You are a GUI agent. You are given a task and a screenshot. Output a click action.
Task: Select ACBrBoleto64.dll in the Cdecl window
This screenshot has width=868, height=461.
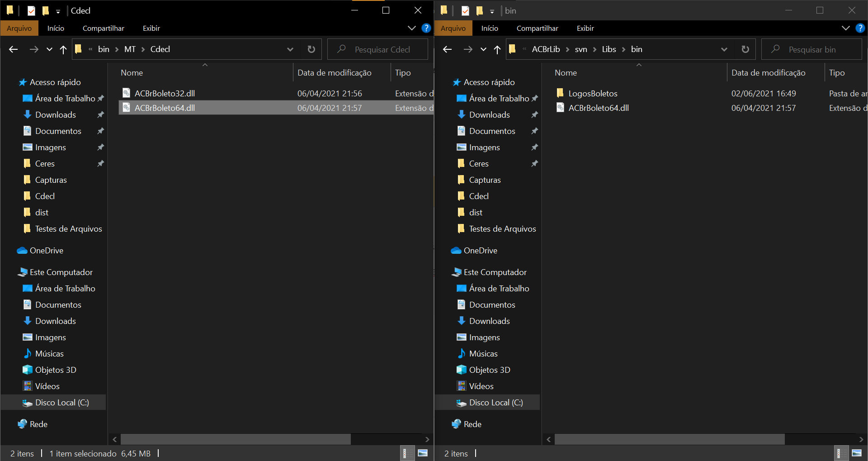(x=276, y=108)
